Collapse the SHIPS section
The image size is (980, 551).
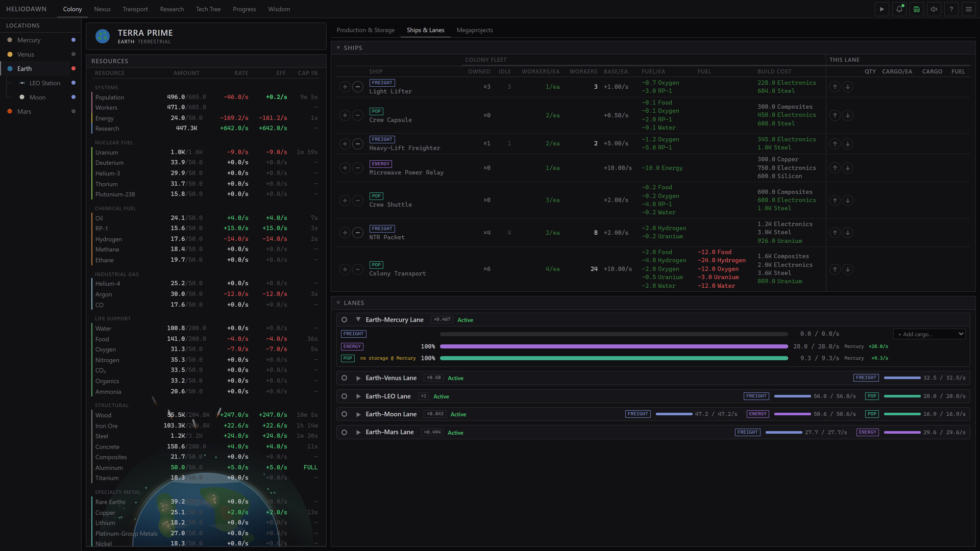coord(338,48)
